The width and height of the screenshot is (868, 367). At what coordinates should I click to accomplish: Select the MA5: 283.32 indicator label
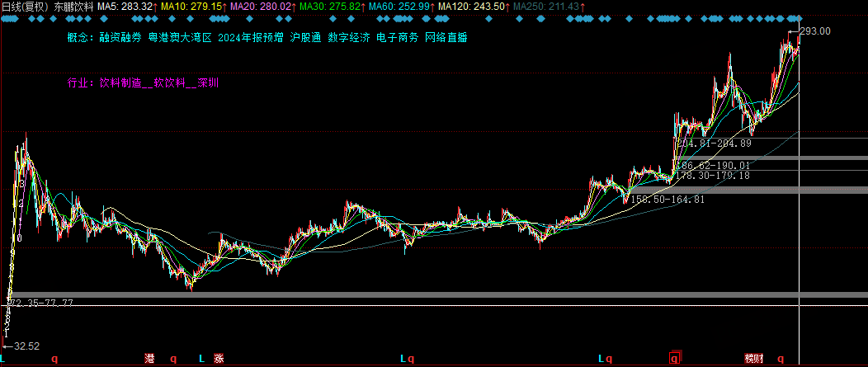coord(125,7)
